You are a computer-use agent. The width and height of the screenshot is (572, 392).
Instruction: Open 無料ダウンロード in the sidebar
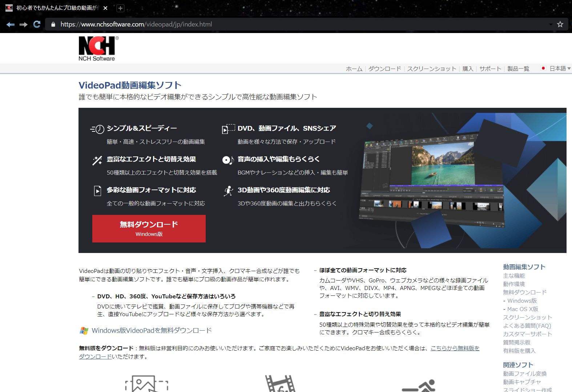tap(525, 293)
